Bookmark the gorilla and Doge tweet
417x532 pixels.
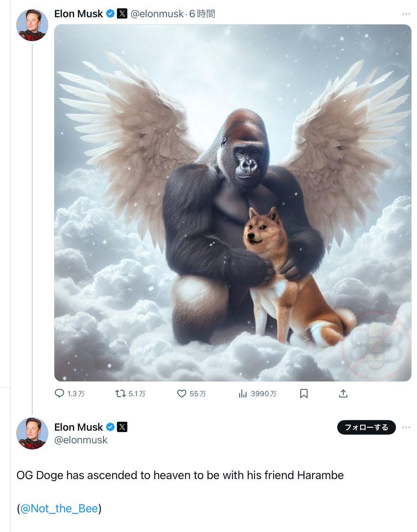[304, 393]
